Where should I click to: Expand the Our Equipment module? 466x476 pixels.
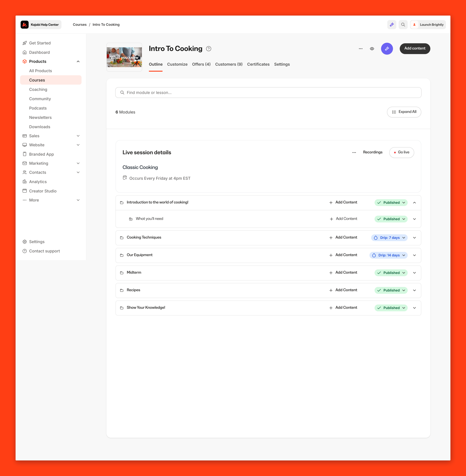click(414, 255)
